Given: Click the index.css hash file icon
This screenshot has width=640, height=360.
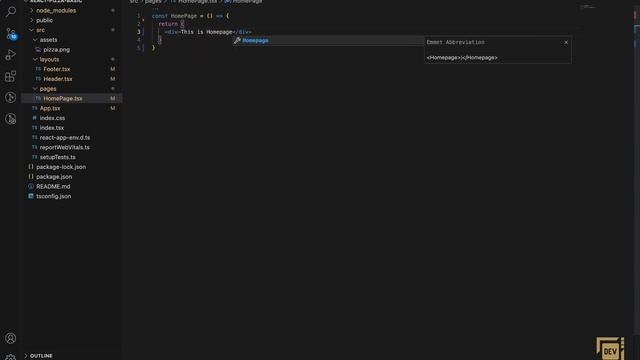Looking at the screenshot, I should pyautogui.click(x=34, y=118).
